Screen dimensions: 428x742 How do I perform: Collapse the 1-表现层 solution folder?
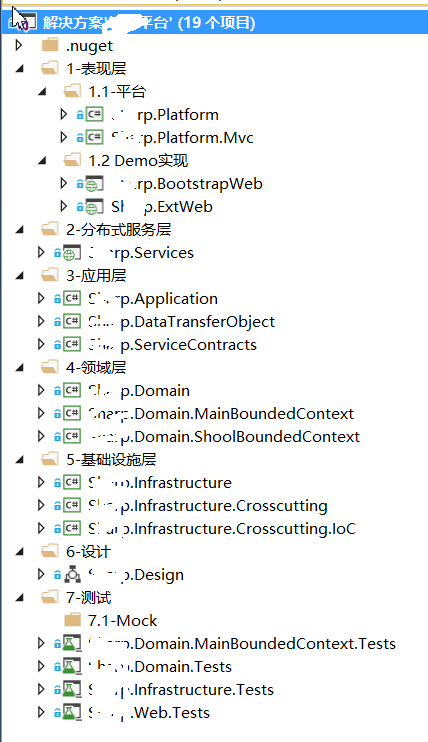click(x=19, y=69)
